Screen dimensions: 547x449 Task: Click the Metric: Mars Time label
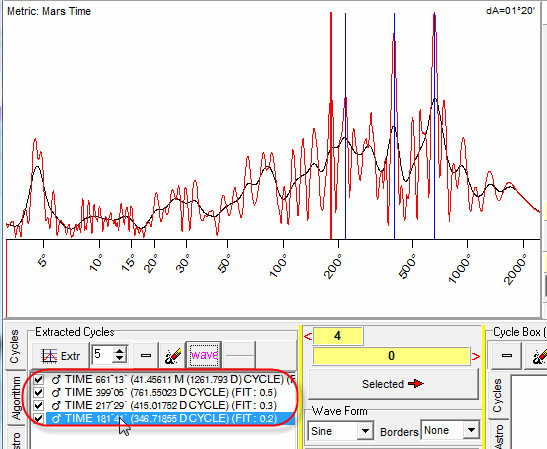[x=49, y=11]
